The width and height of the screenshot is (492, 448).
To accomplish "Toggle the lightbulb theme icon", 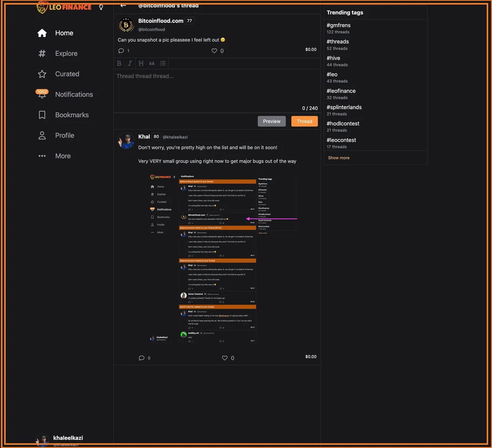I will (101, 7).
